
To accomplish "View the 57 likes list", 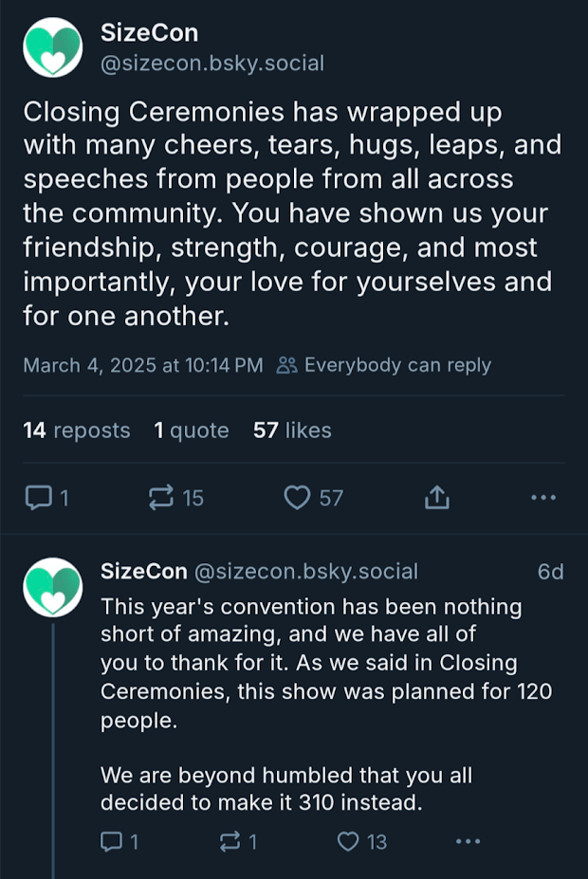I will pyautogui.click(x=292, y=430).
